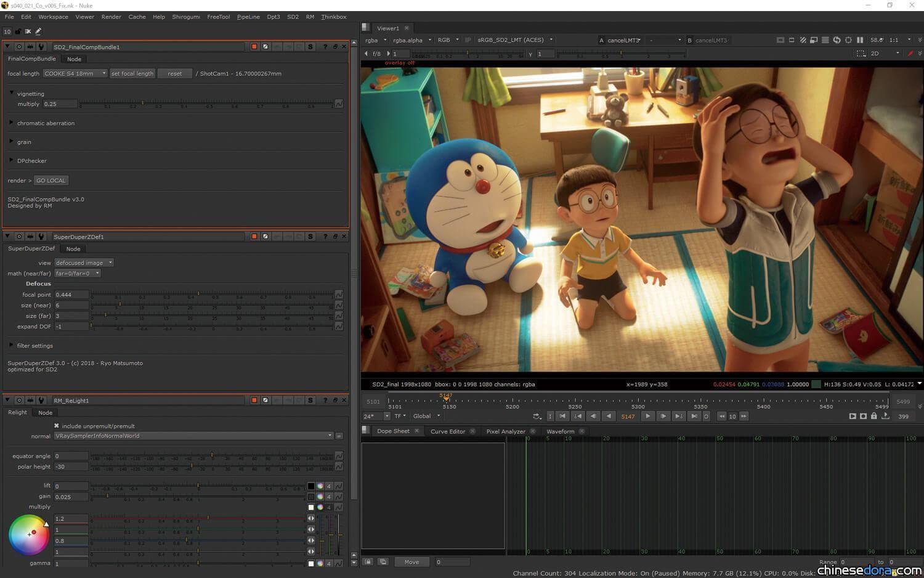Click the vignetting multiply slider
The height and width of the screenshot is (578, 924).
[x=208, y=103]
